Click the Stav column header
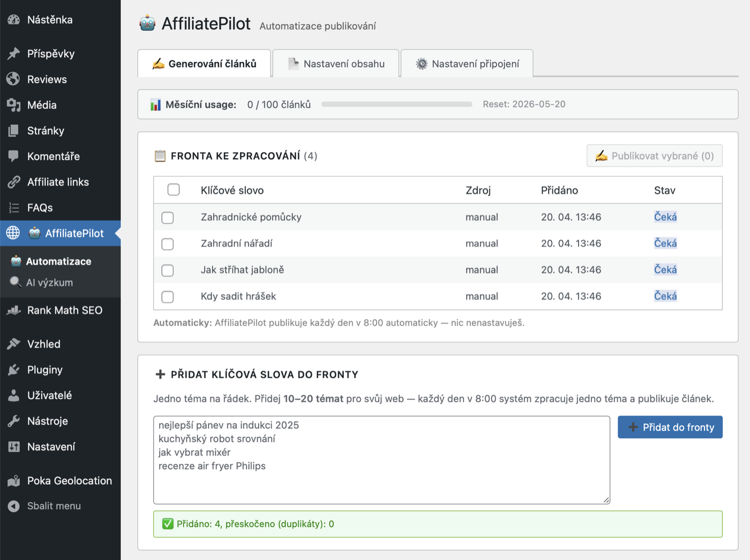The height and width of the screenshot is (560, 750). tap(665, 190)
